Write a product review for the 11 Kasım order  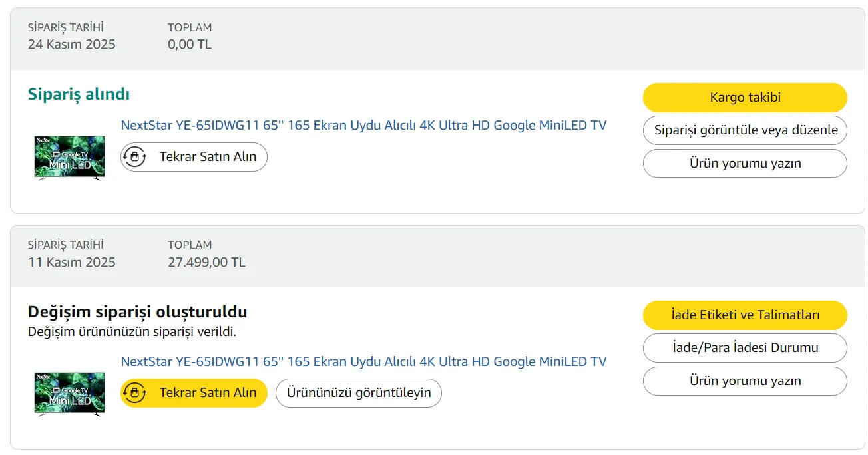click(x=745, y=381)
